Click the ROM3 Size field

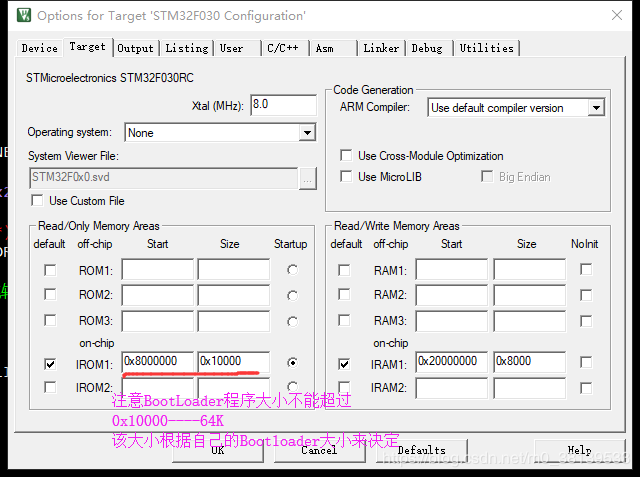click(234, 321)
